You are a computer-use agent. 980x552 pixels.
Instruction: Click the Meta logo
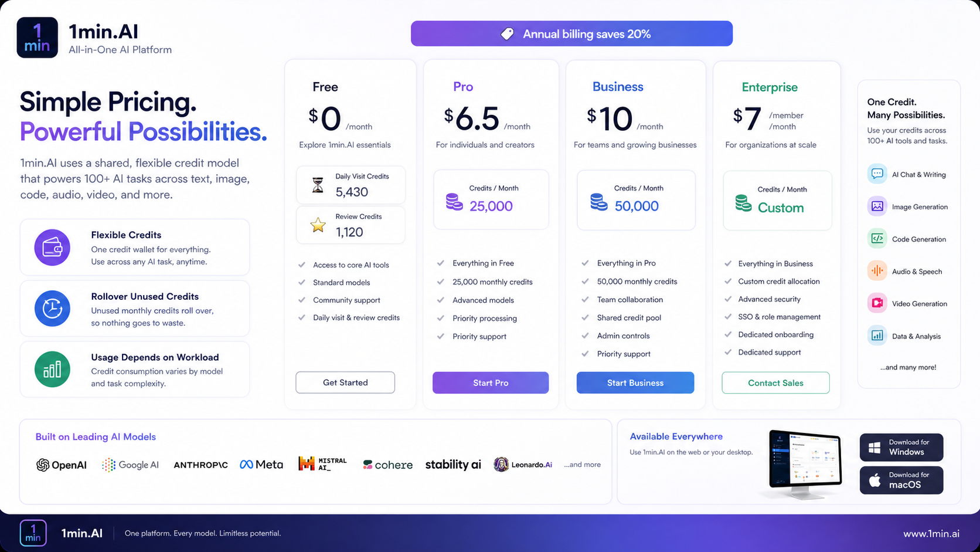261,465
